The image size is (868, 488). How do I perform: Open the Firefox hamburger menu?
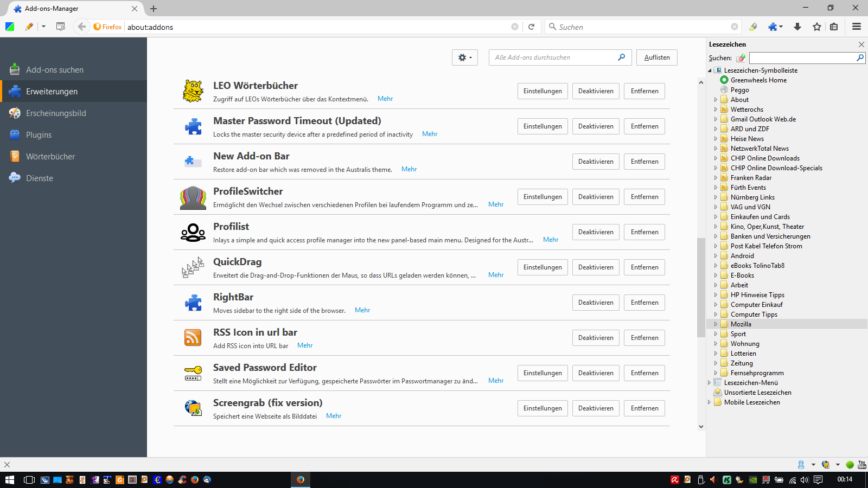tap(857, 27)
